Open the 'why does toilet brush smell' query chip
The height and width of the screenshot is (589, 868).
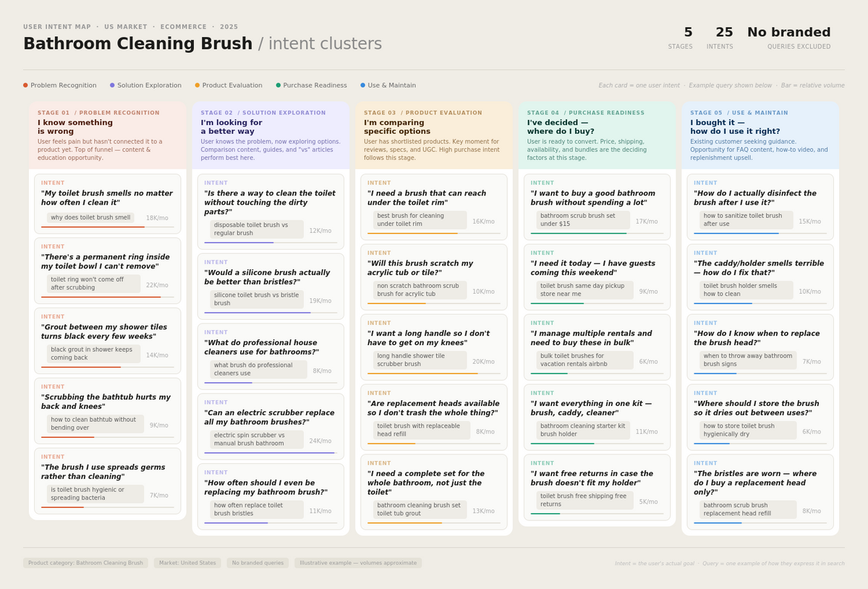click(90, 218)
